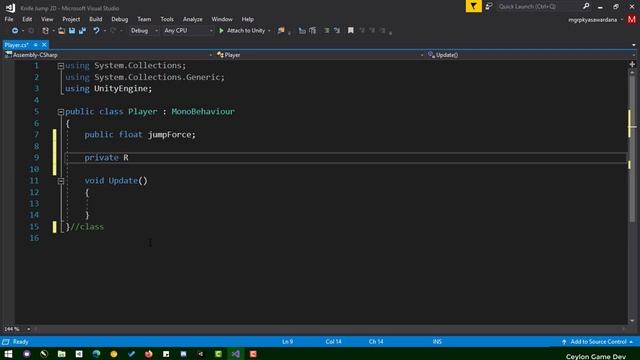This screenshot has width=640, height=360.
Task: Click Add to Source Control in status bar
Action: [598, 342]
